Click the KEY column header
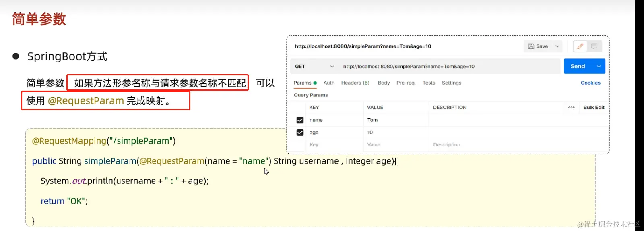The width and height of the screenshot is (644, 231). click(x=314, y=108)
